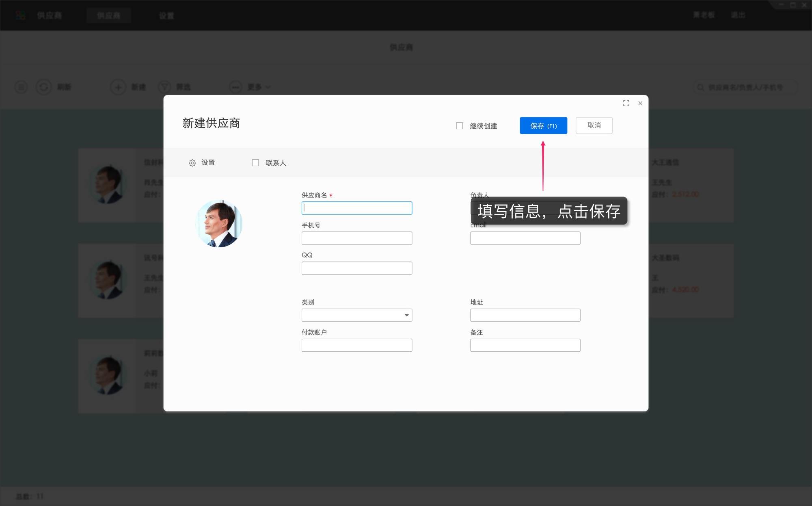Click the list view icon left of refresh
Viewport: 812px width, 506px height.
click(x=21, y=87)
